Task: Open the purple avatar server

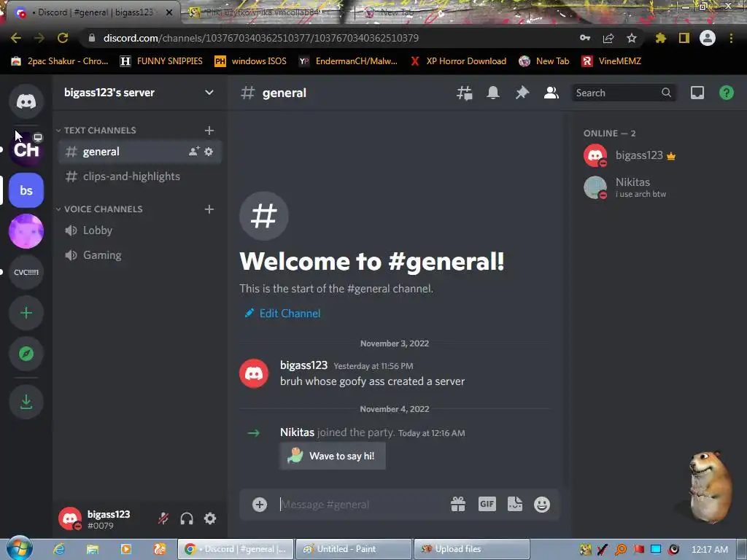Action: (x=26, y=231)
